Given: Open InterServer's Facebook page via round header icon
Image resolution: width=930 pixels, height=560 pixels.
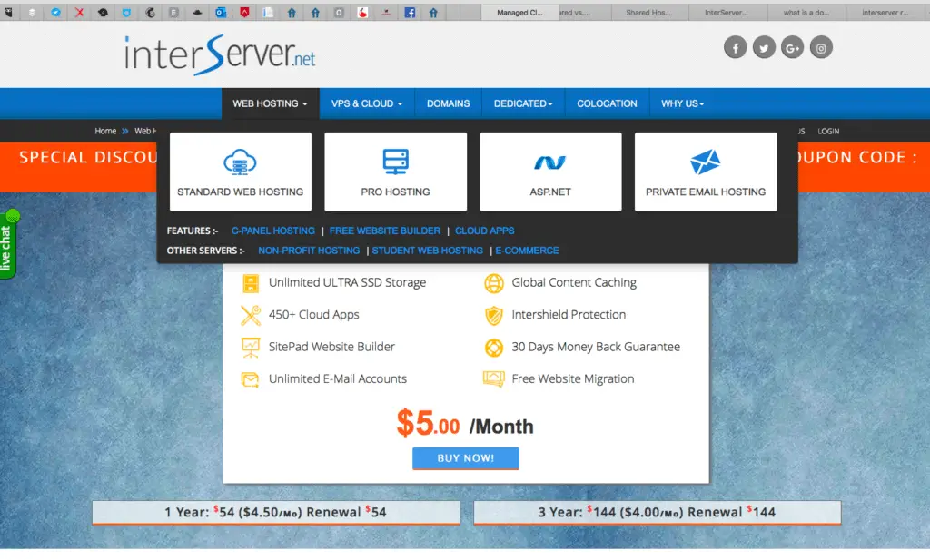Looking at the screenshot, I should pos(735,47).
